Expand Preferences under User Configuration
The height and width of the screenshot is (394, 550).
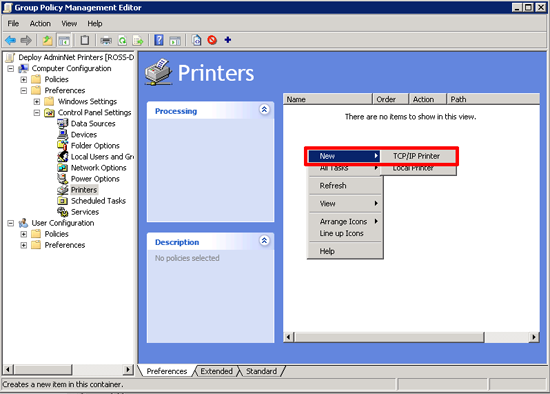click(x=24, y=245)
